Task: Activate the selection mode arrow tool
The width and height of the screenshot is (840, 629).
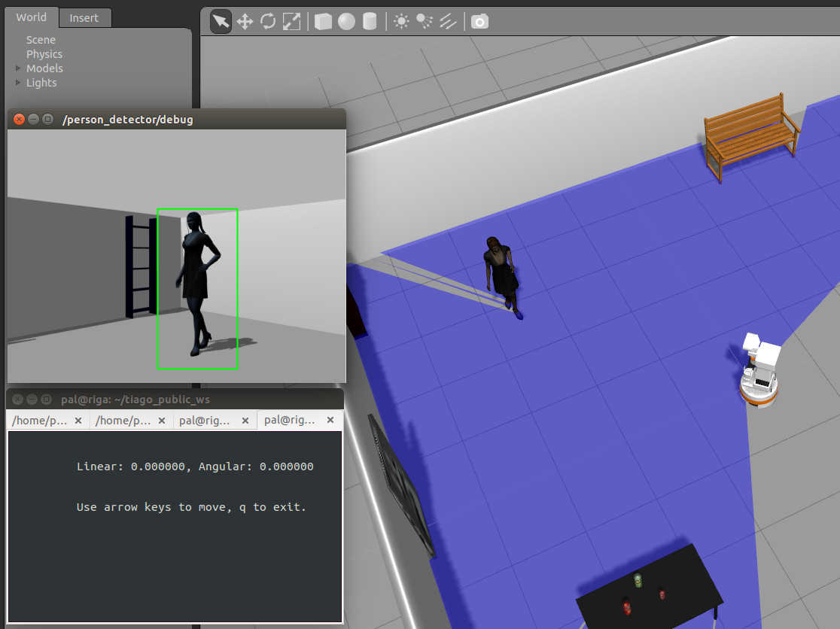Action: [221, 21]
